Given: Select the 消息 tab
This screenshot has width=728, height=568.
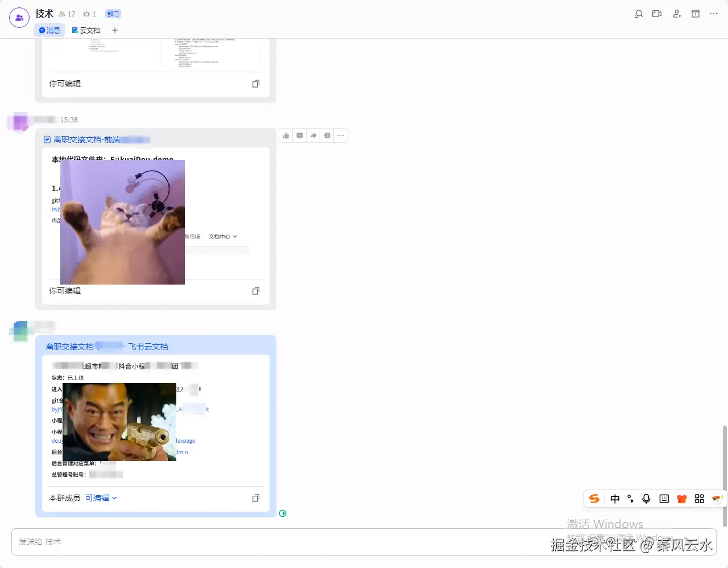Looking at the screenshot, I should pyautogui.click(x=49, y=30).
